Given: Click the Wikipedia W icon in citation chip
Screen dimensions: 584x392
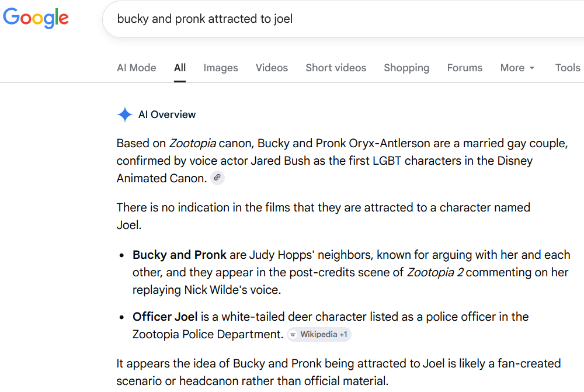Looking at the screenshot, I should click(293, 335).
